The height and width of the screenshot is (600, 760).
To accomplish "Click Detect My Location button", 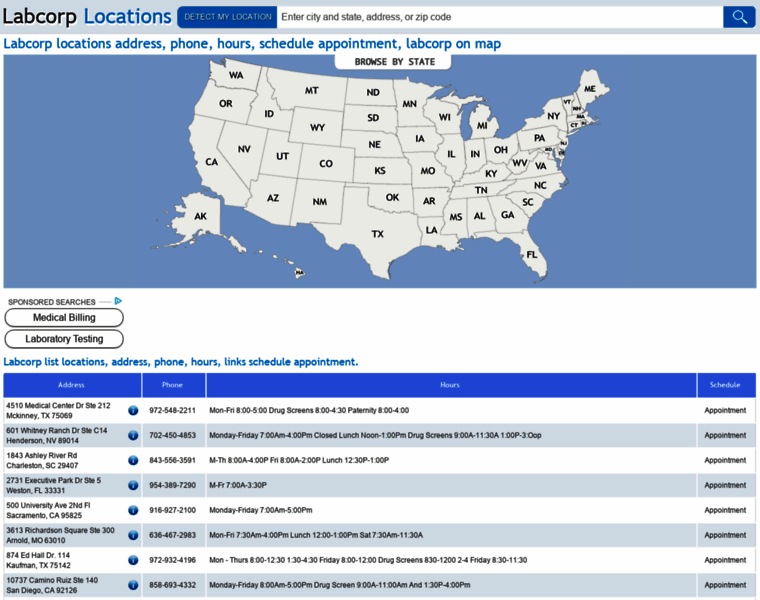I will [x=227, y=17].
